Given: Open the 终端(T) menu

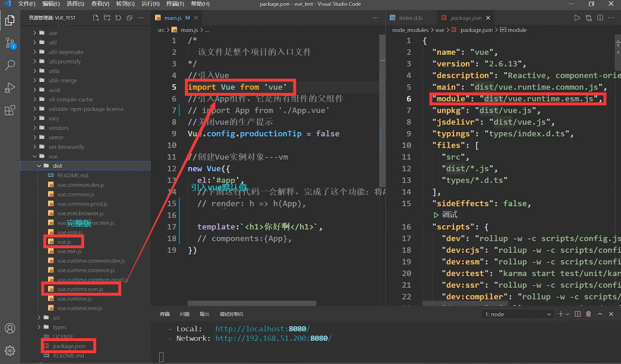Looking at the screenshot, I should click(x=175, y=4).
